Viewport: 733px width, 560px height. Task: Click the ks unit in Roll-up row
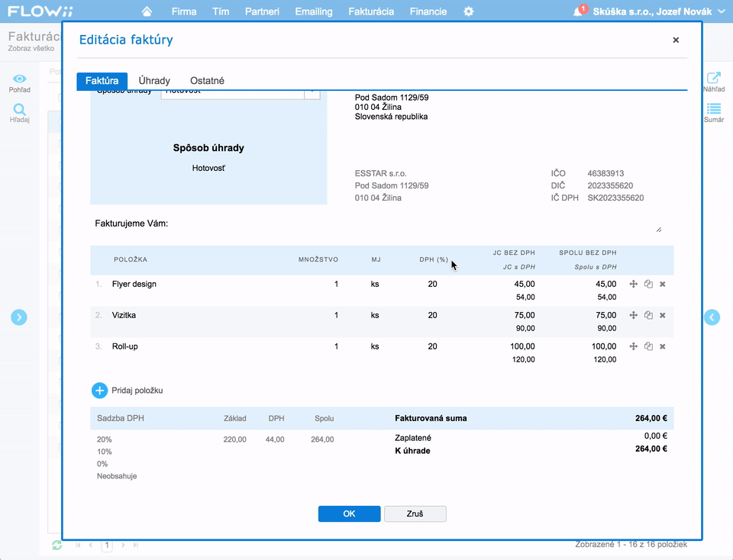pyautogui.click(x=375, y=346)
